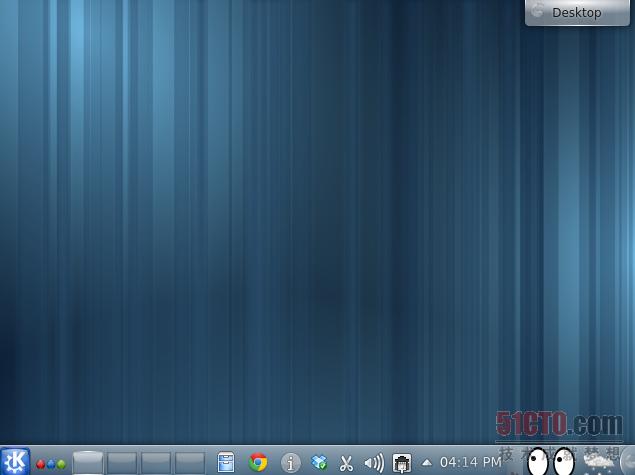
Task: Click the information notification tray icon
Action: click(290, 462)
